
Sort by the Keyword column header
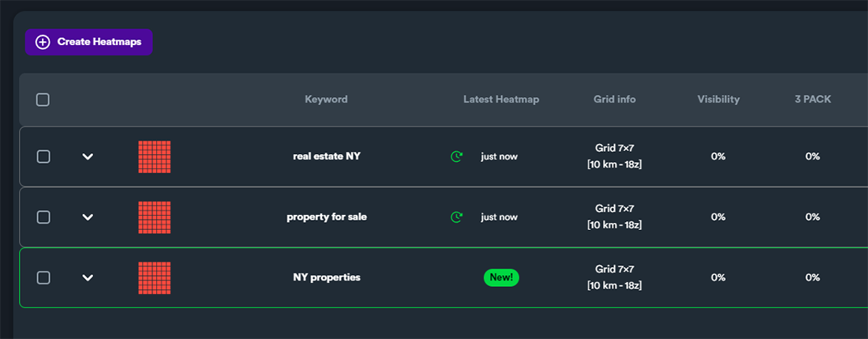tap(326, 100)
